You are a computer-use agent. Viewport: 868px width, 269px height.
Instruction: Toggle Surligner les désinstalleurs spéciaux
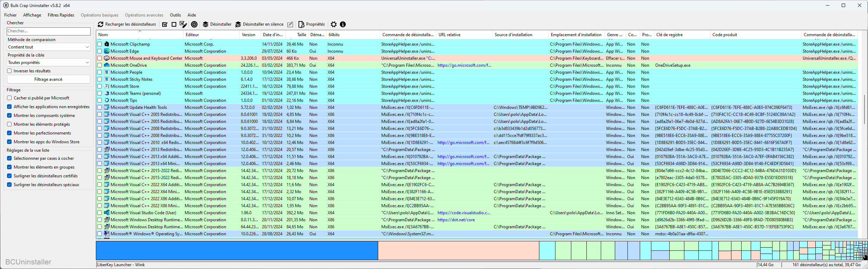point(9,185)
